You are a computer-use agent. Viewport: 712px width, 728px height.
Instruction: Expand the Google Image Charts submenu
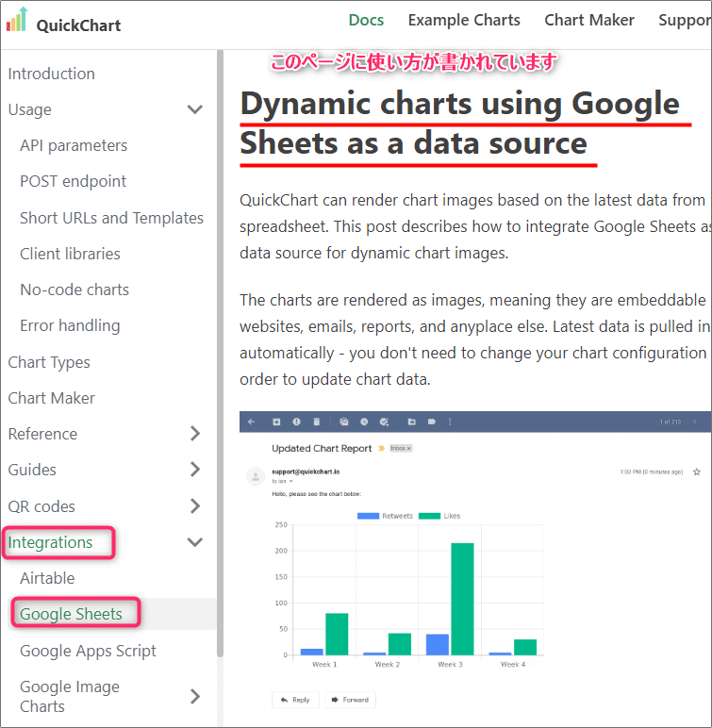click(195, 697)
